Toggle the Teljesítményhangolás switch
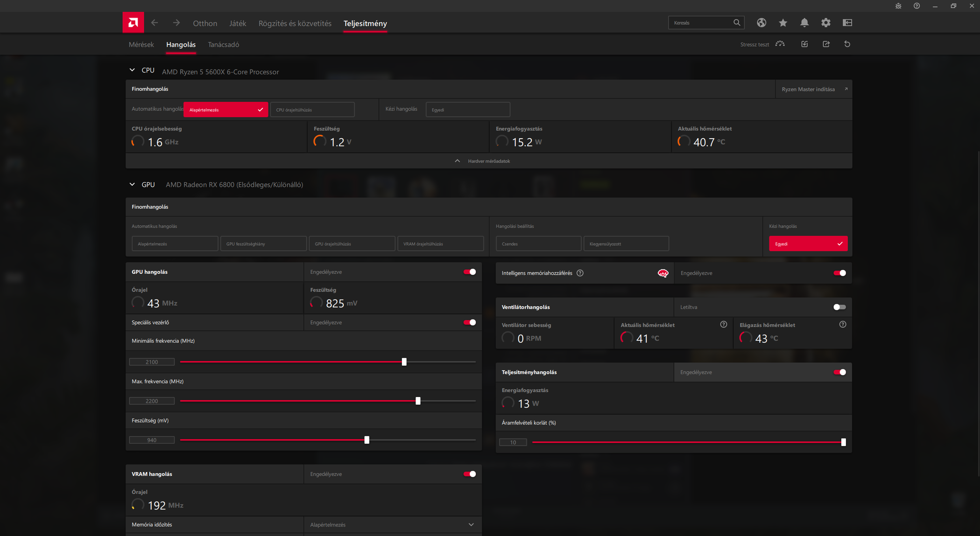Viewport: 980px width, 536px height. click(x=839, y=372)
